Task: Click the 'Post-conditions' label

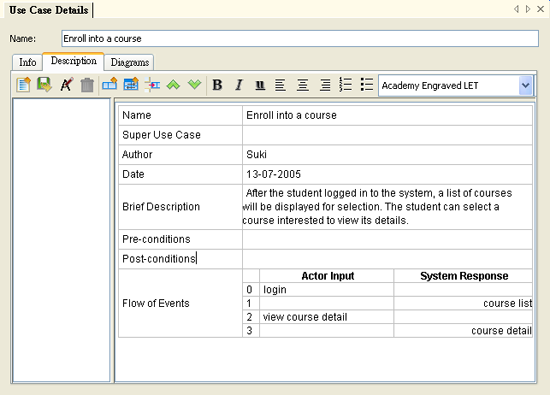Action: tap(159, 259)
